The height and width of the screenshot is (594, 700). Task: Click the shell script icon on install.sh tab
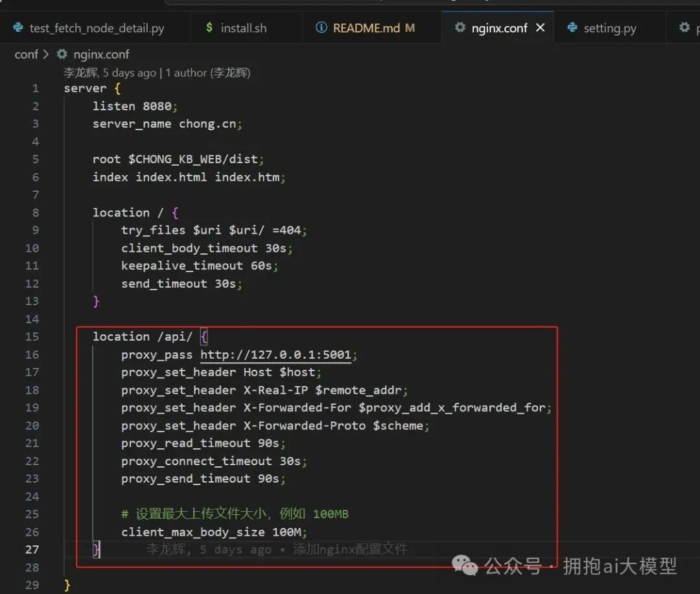pos(209,28)
